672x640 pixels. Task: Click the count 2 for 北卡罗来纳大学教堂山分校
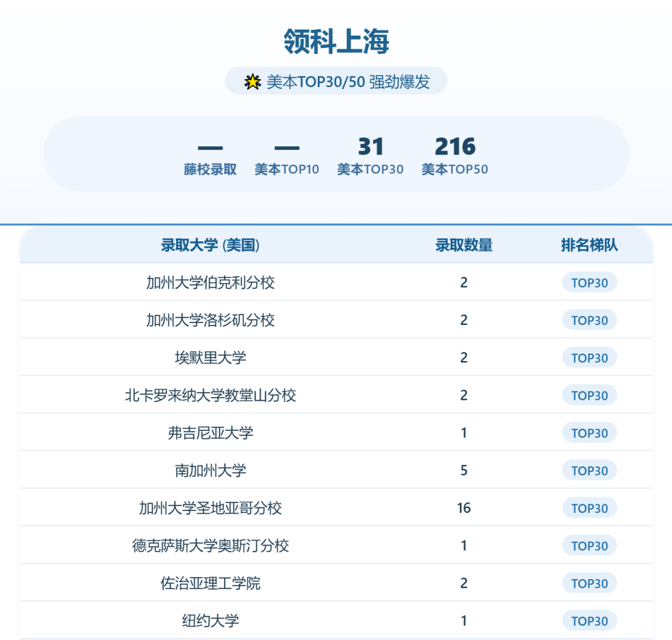coord(464,395)
